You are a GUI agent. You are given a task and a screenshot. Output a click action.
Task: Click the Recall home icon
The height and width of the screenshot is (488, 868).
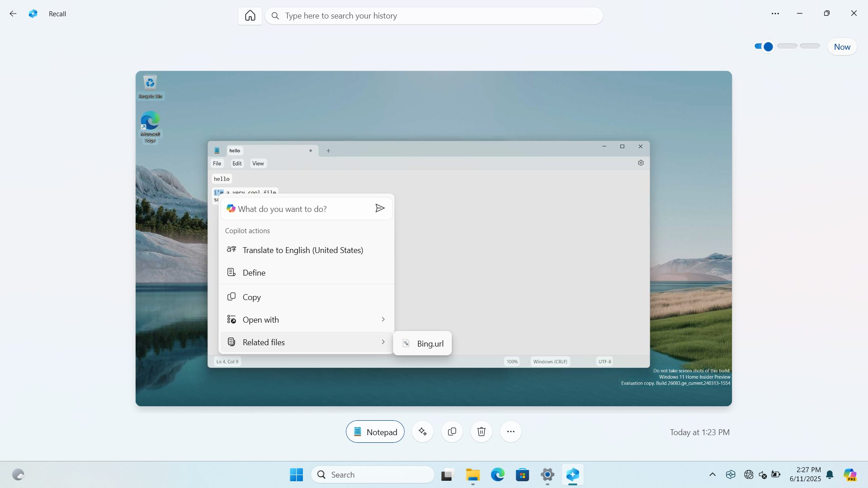tap(250, 16)
